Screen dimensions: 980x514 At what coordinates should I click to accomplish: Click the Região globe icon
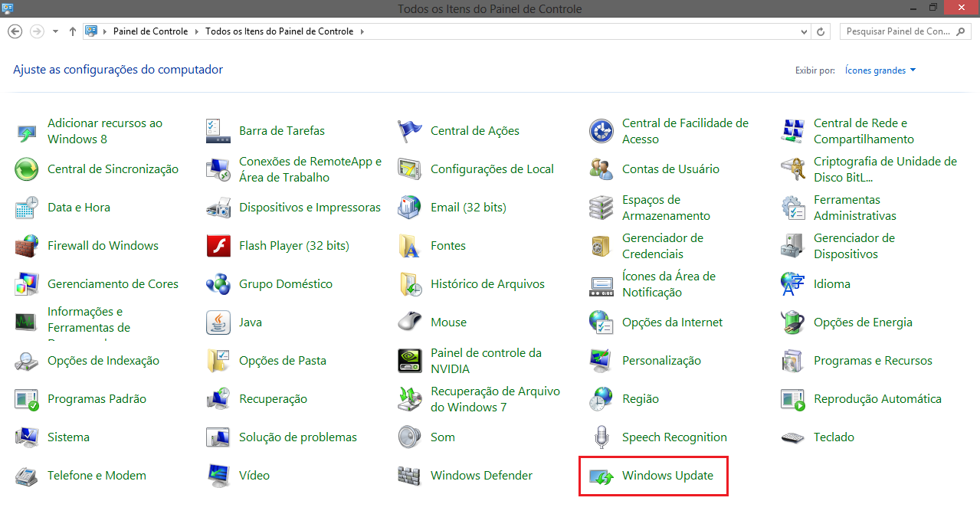point(601,399)
